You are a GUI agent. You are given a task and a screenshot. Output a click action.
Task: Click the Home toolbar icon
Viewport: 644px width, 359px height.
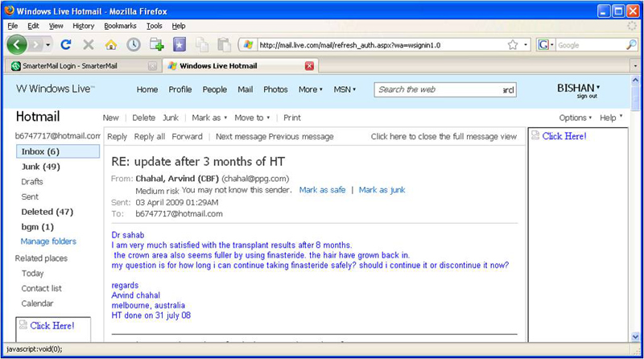pos(112,45)
